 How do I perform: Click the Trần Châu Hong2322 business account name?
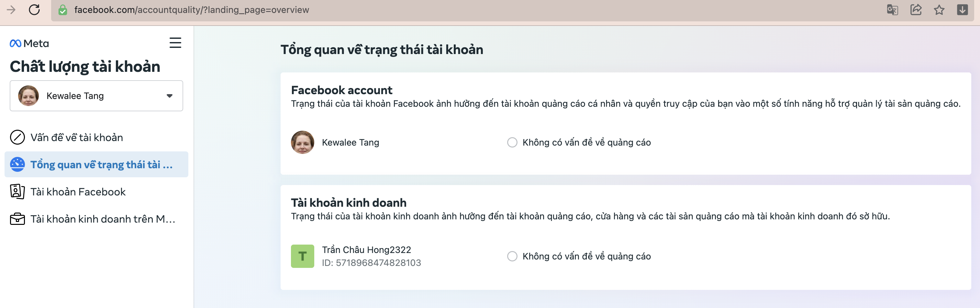(x=366, y=250)
